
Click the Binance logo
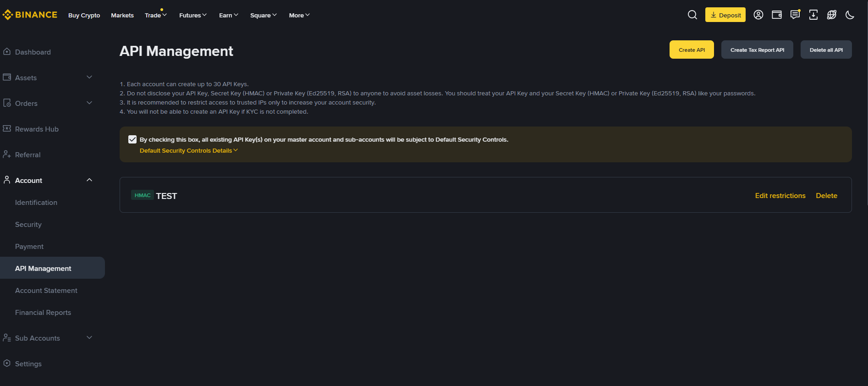pos(30,15)
